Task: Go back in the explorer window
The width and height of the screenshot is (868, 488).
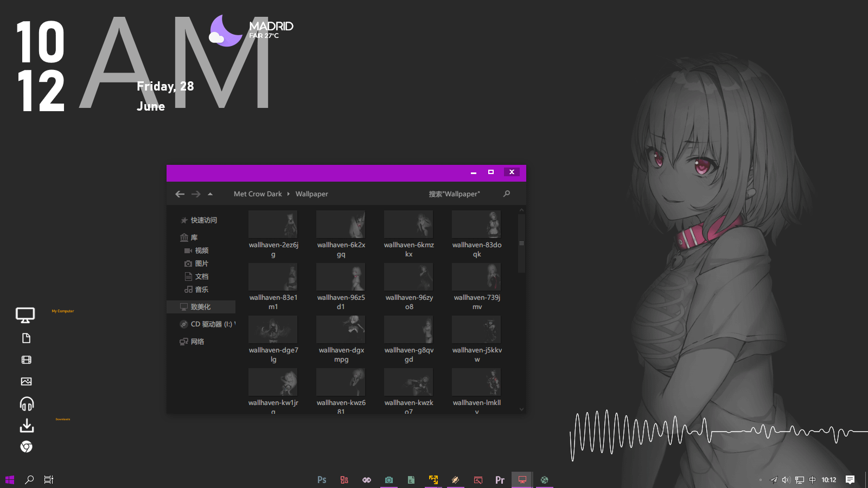Action: 180,194
